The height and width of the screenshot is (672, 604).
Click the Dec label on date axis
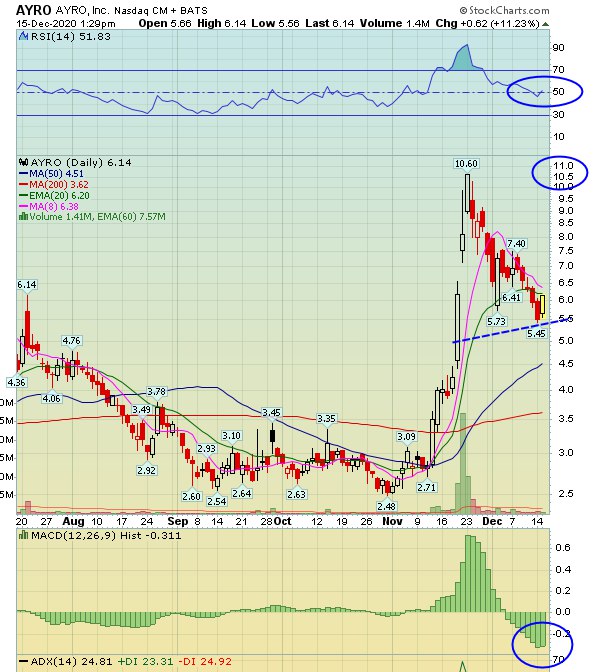tap(492, 521)
